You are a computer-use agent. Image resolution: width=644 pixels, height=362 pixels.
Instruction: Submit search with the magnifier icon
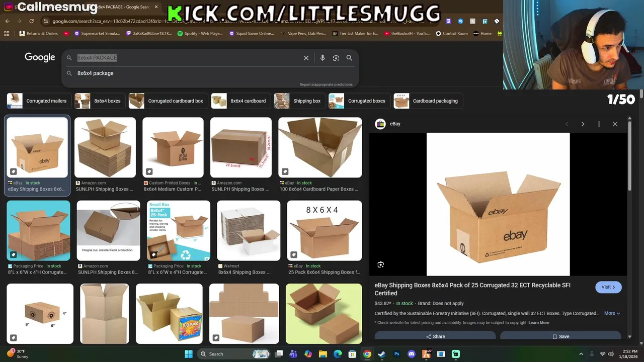349,58
